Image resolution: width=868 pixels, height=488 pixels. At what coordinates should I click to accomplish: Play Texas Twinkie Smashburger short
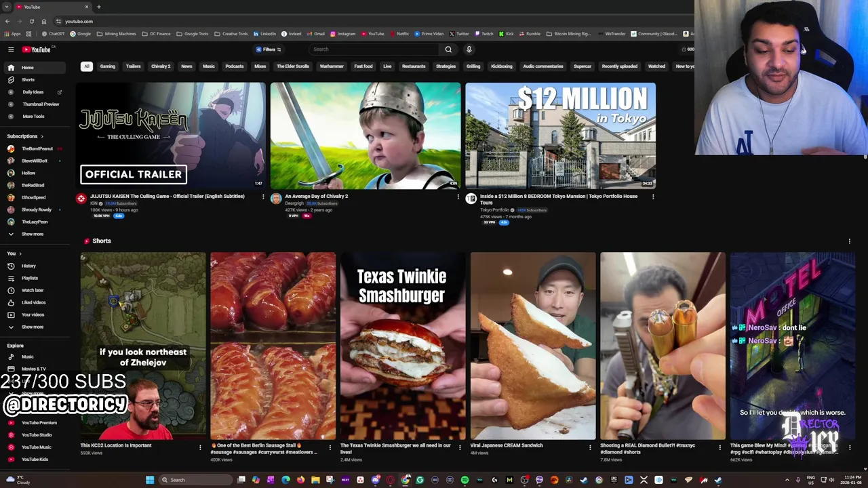tap(403, 346)
